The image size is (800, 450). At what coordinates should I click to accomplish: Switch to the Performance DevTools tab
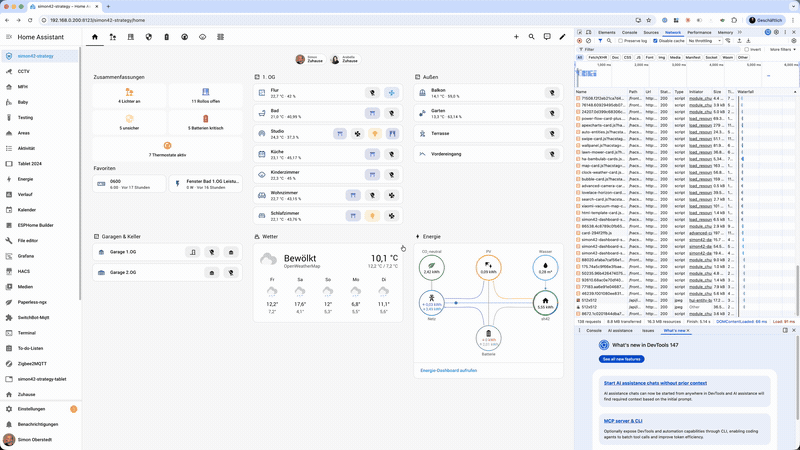click(x=699, y=32)
